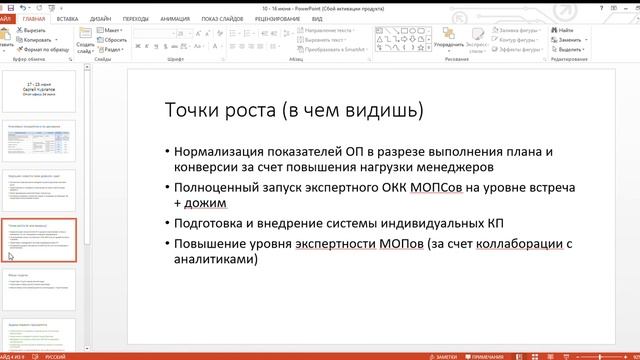The height and width of the screenshot is (360, 640).
Task: Click Вырезать (Cut) in the clipboard group
Action: coord(31,30)
